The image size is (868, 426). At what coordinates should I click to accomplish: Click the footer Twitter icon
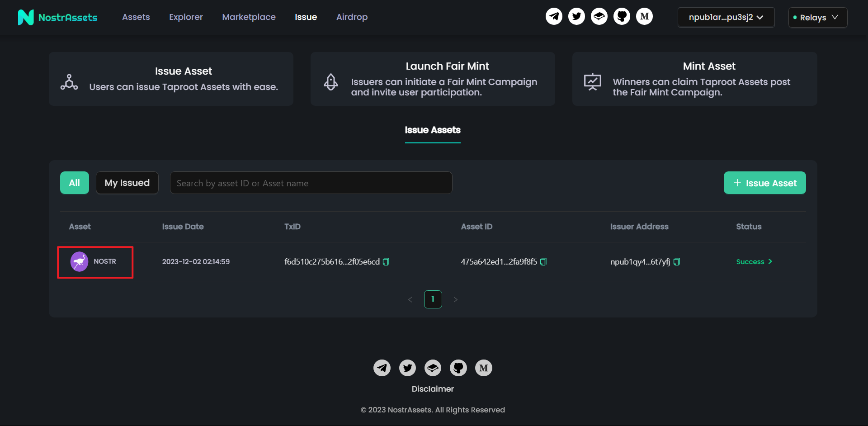[x=407, y=368]
